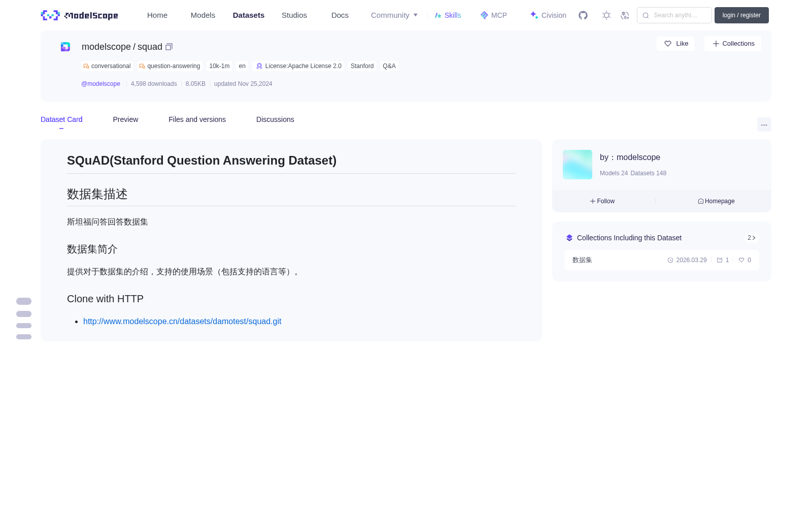Click the Like button label
Screen dimensions: 812x508
click(682, 44)
